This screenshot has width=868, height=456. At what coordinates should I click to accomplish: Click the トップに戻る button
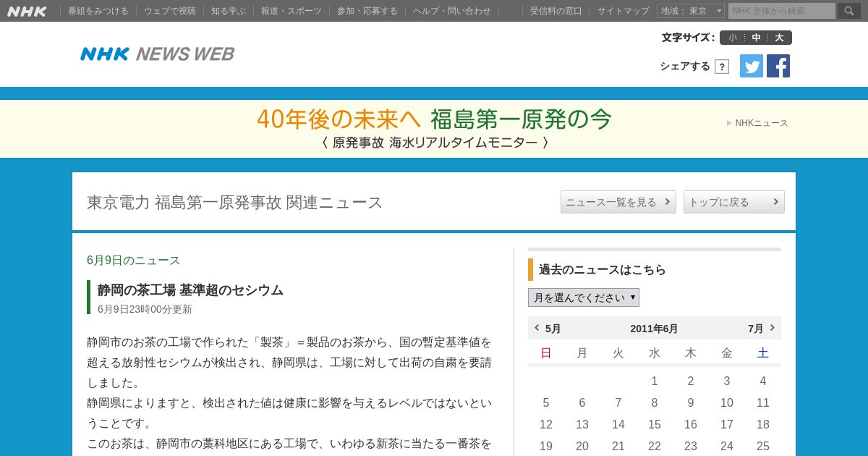click(x=734, y=202)
